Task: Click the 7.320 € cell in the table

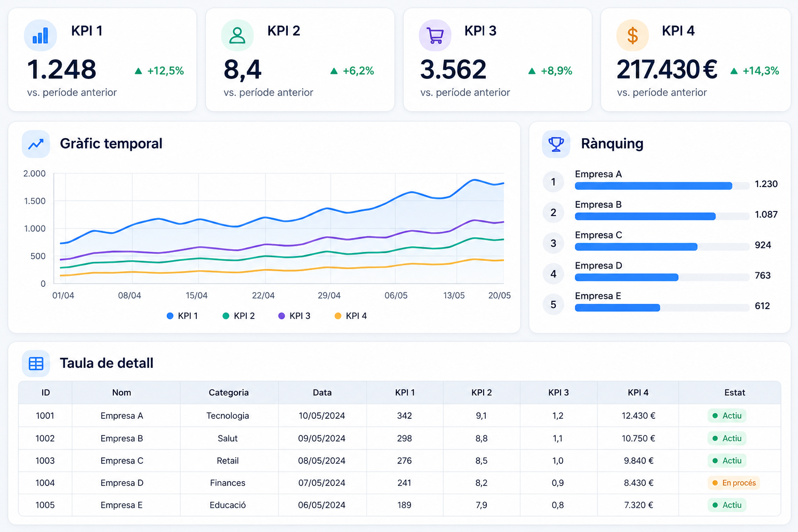Action: tap(639, 505)
